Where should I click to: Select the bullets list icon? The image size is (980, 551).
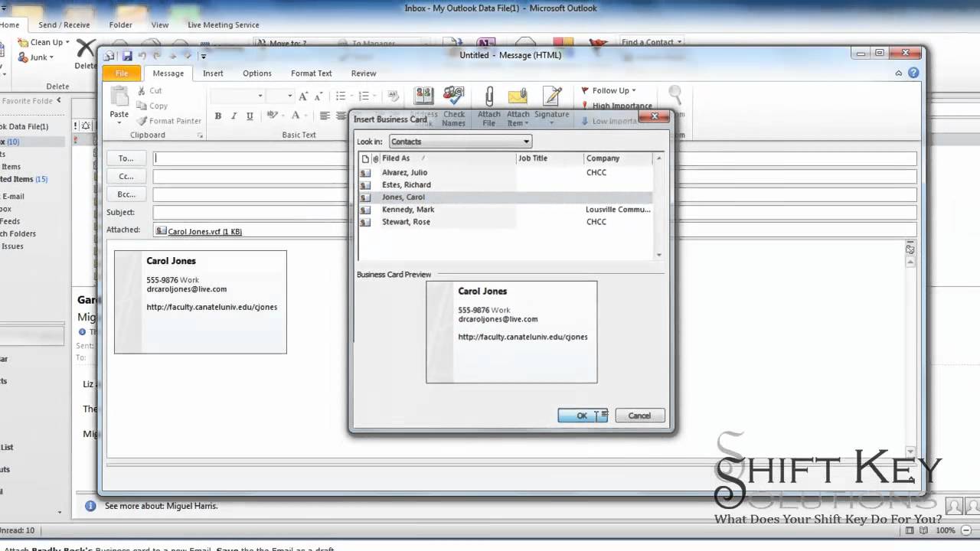[x=342, y=96]
